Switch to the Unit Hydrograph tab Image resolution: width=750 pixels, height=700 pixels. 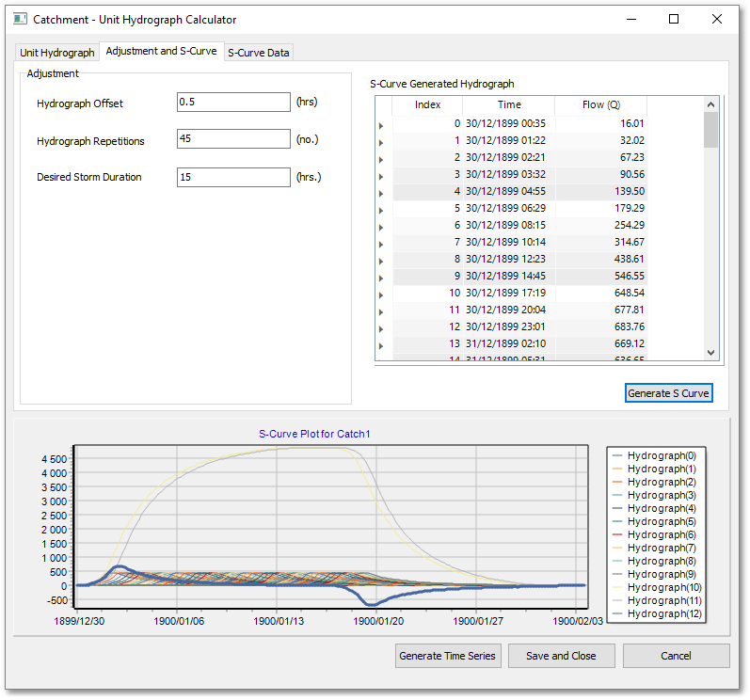(x=56, y=53)
